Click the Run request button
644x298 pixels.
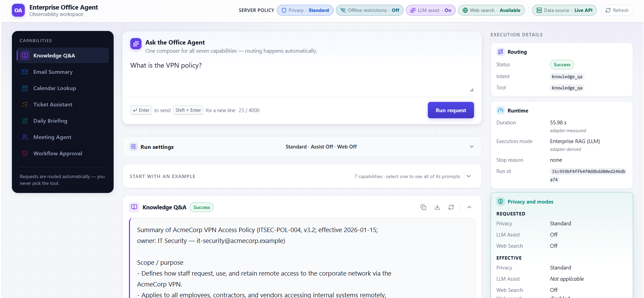click(x=451, y=110)
